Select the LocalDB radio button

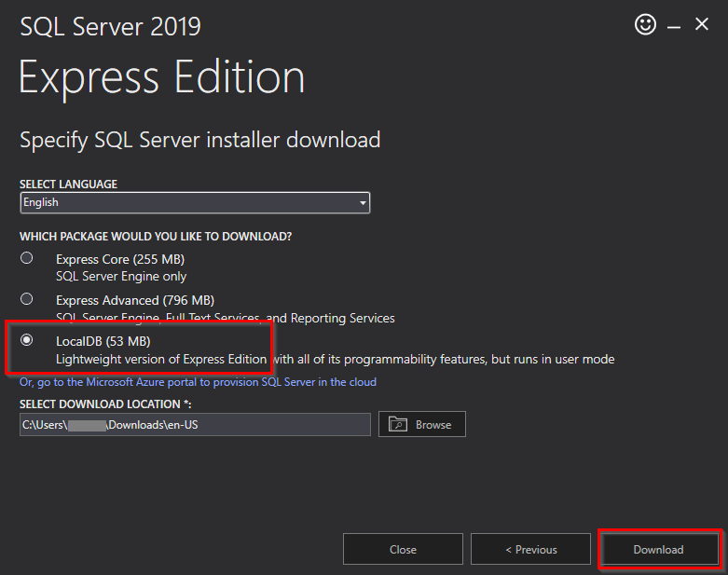click(27, 340)
